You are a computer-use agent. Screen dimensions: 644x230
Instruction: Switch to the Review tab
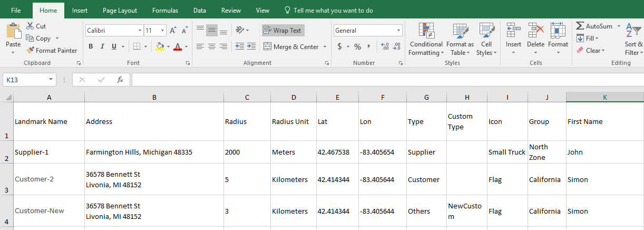tap(231, 10)
